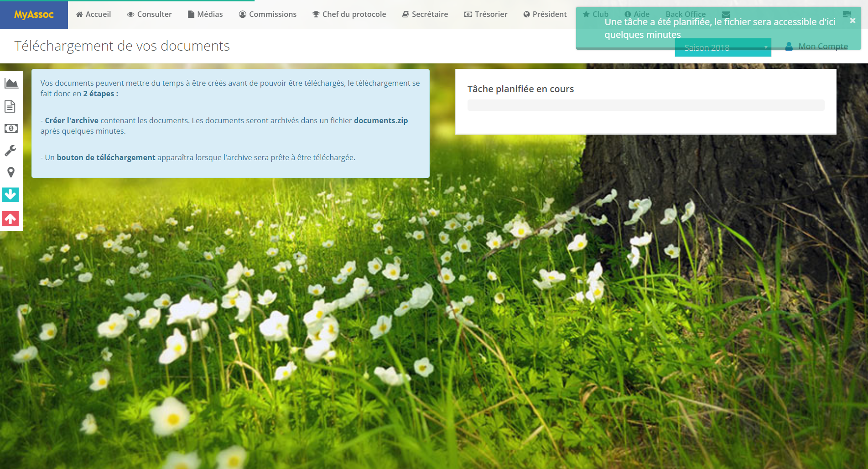Click the MyAssoc logo
The height and width of the screenshot is (469, 868).
click(34, 14)
